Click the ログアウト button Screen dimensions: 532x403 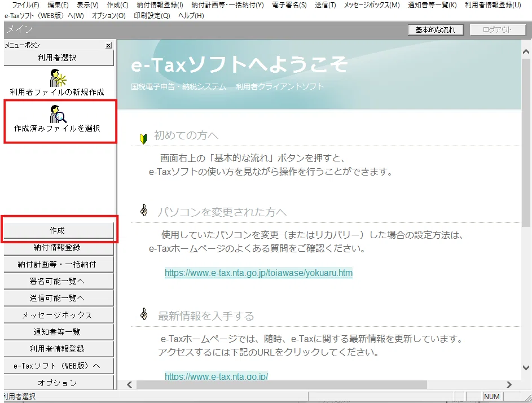click(498, 30)
